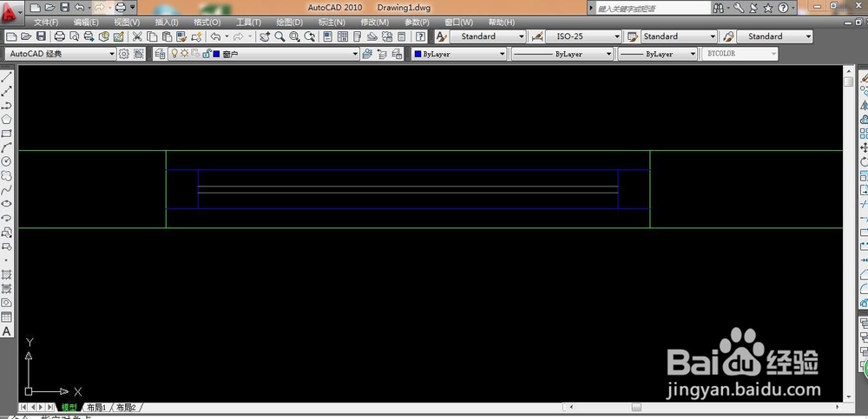The width and height of the screenshot is (868, 419).
Task: Open the Properties palette icon
Action: tap(328, 36)
